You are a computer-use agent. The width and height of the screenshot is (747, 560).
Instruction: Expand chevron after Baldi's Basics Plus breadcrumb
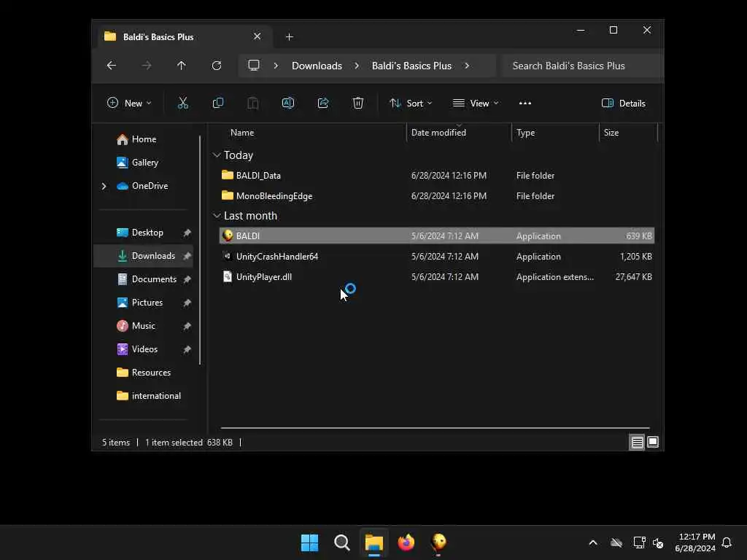pos(467,66)
